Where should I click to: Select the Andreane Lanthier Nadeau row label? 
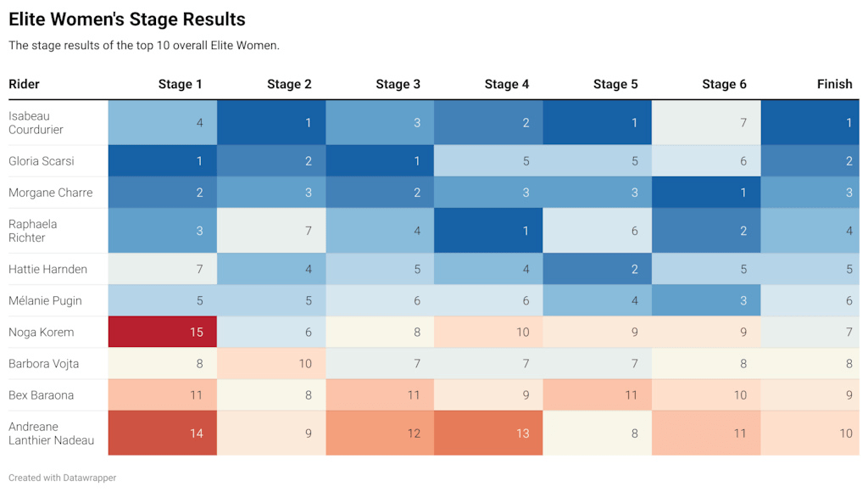pyautogui.click(x=51, y=433)
